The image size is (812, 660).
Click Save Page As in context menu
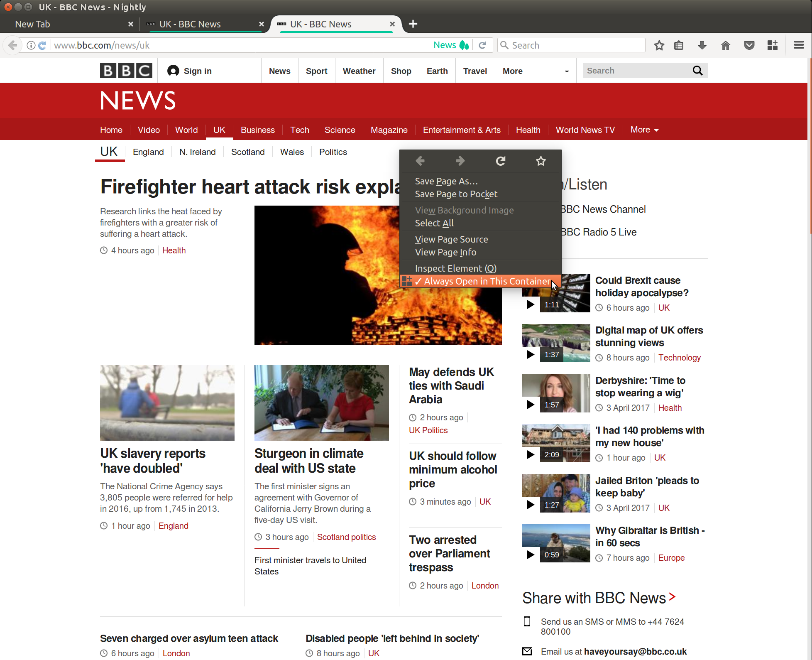446,181
